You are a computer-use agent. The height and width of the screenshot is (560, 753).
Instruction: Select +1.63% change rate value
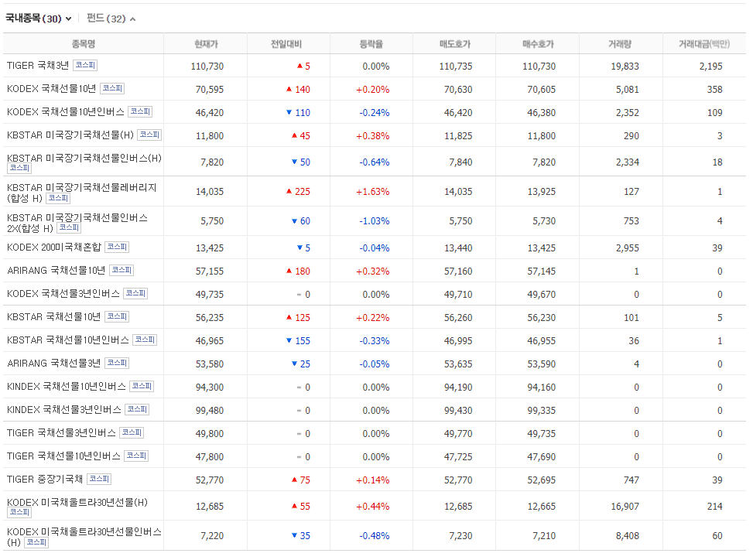pyautogui.click(x=373, y=192)
